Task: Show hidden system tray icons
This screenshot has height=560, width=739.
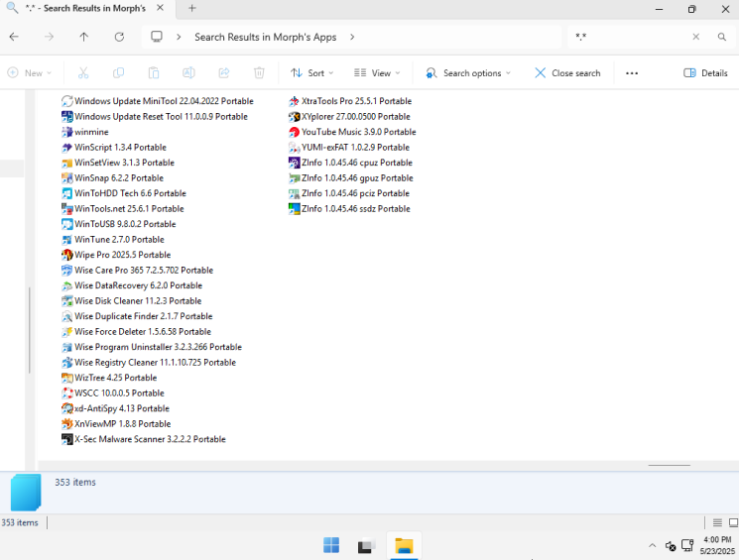Action: point(653,546)
